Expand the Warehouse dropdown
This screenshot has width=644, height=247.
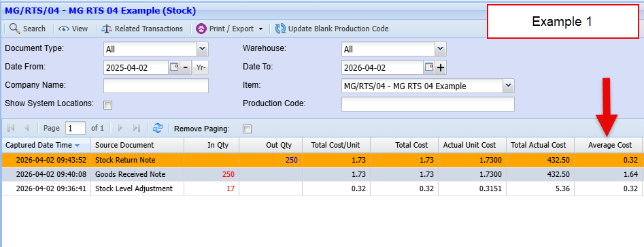pyautogui.click(x=441, y=49)
